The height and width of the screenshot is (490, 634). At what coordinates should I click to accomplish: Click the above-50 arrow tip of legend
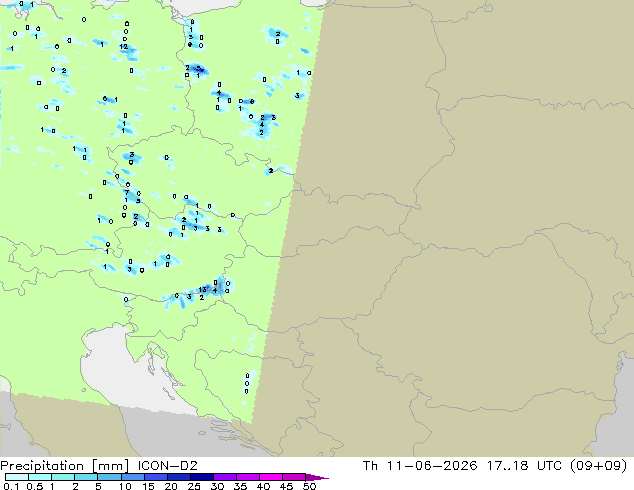[x=317, y=478]
